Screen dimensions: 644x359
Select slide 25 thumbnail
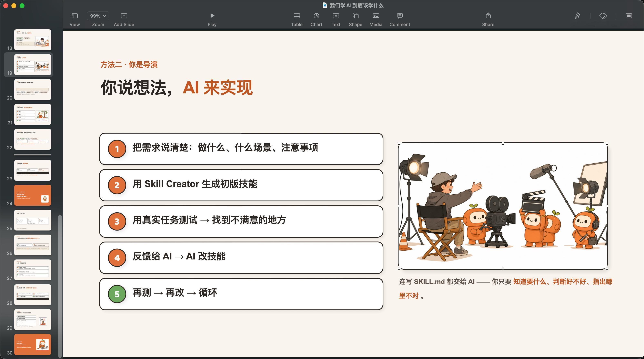tap(32, 220)
